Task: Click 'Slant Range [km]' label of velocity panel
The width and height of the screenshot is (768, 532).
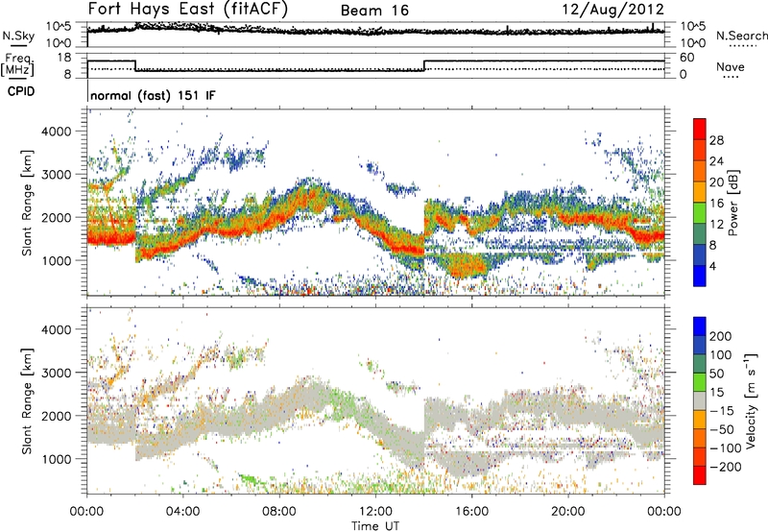Action: pos(27,400)
